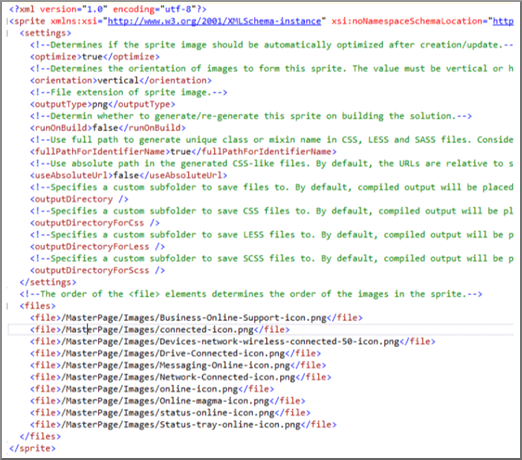This screenshot has height=460, width=522.
Task: Click the orientation vertical element
Action: [121, 81]
